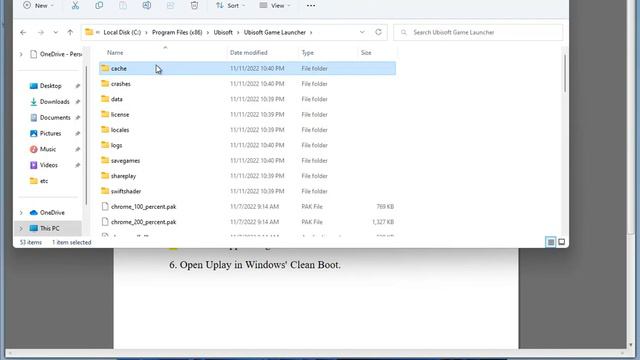The image size is (640, 360).
Task: Go back with the back arrow
Action: pos(23,32)
